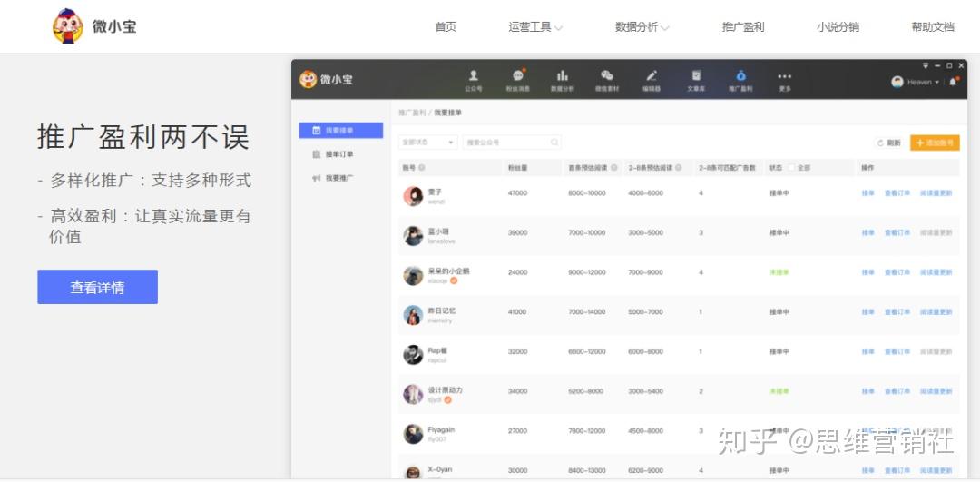
Task: Open the 更多 three-dots icon
Action: coord(784,76)
